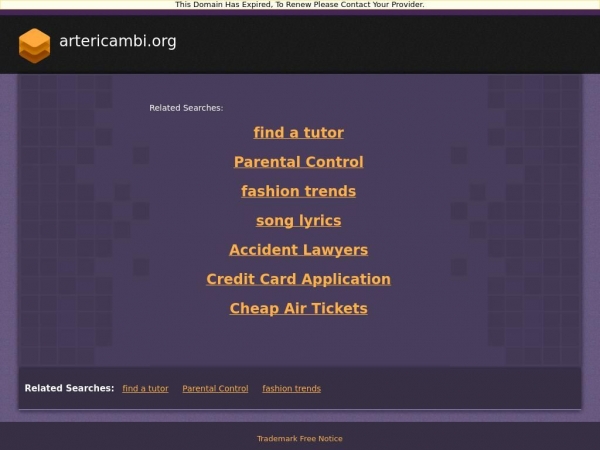600x450 pixels.
Task: Click the "Related Searches:" heading above list
Action: [186, 108]
